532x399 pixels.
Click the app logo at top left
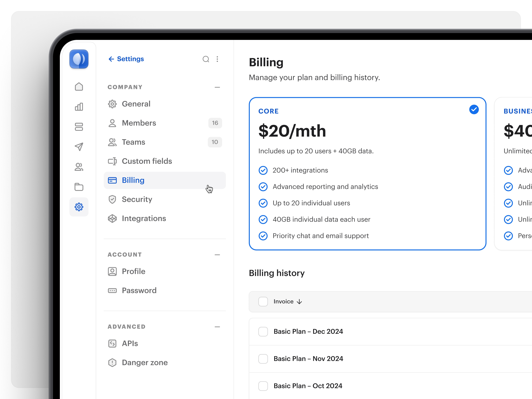tap(79, 59)
